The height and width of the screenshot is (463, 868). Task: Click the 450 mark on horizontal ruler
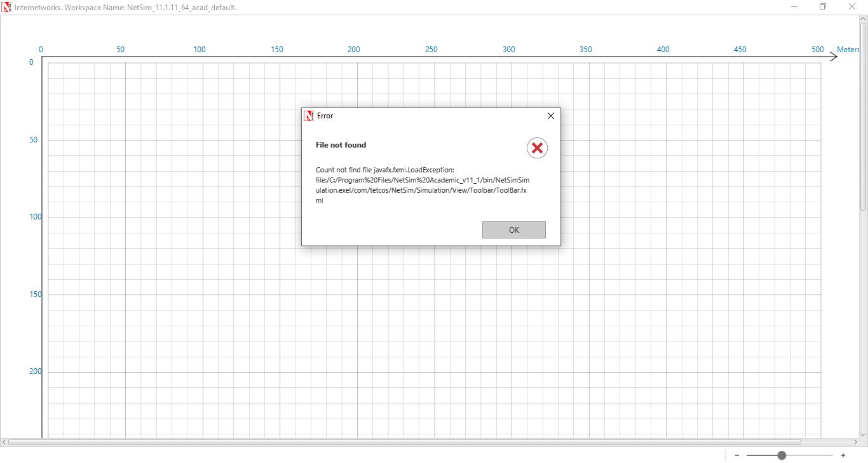pyautogui.click(x=740, y=50)
